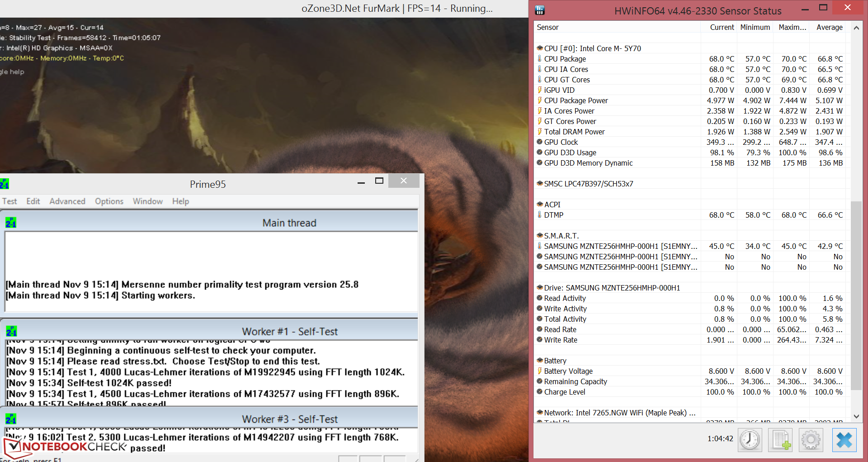Click the SMSC LPC47B397 group icon

point(540,184)
